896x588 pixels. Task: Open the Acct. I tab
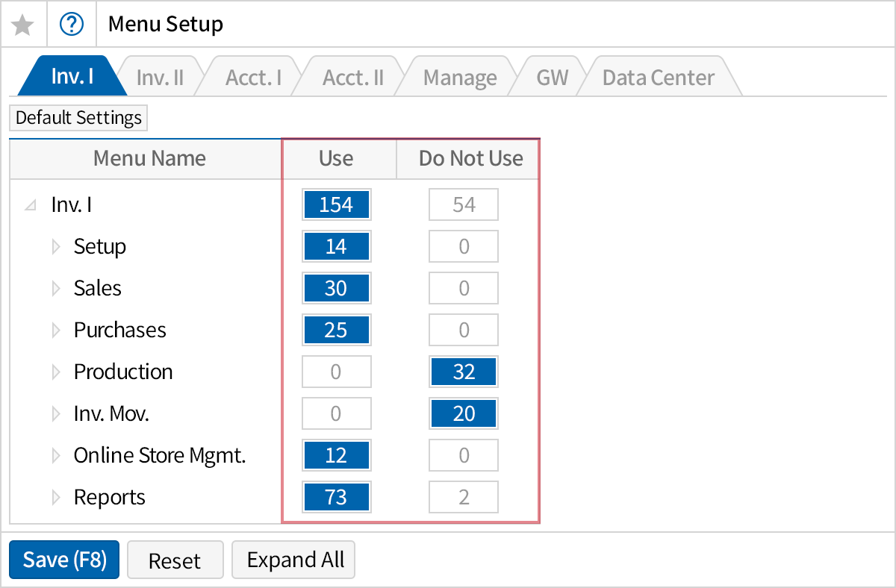[253, 75]
